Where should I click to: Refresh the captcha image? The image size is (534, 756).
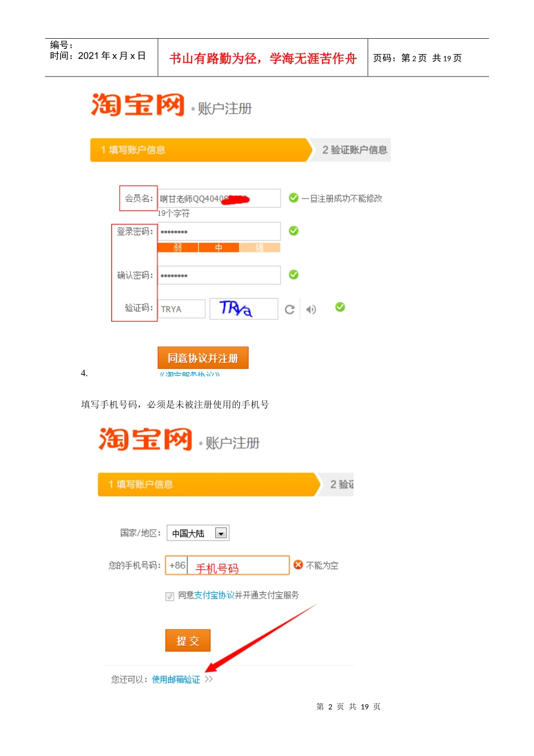pos(289,309)
